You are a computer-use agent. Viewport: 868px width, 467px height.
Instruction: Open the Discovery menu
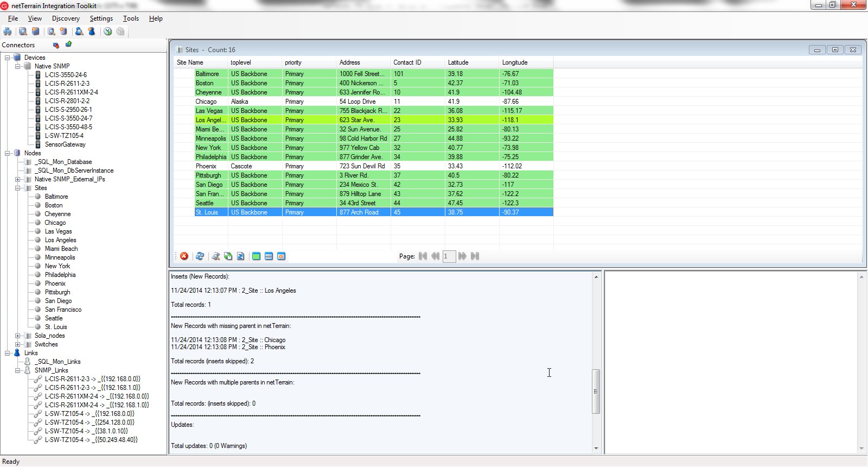[66, 18]
